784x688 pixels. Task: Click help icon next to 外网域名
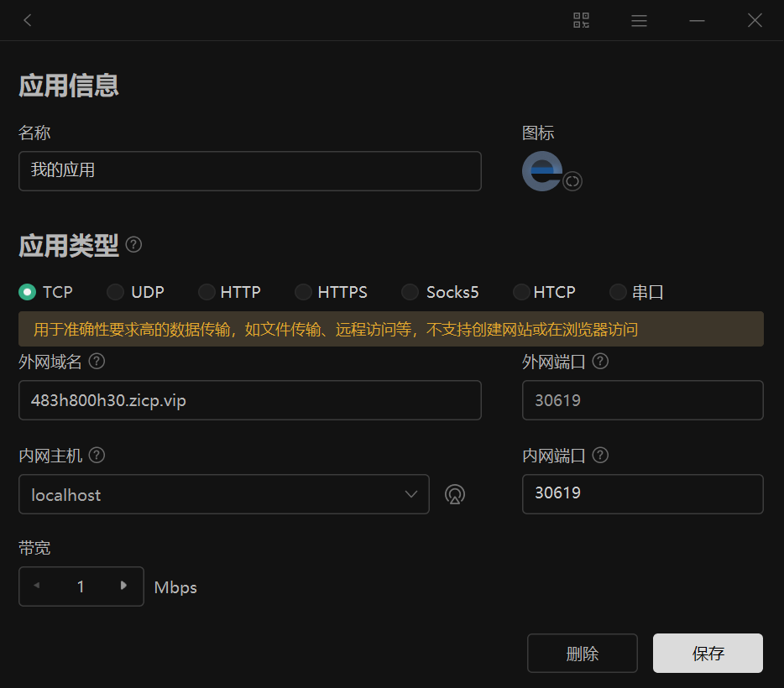point(97,362)
